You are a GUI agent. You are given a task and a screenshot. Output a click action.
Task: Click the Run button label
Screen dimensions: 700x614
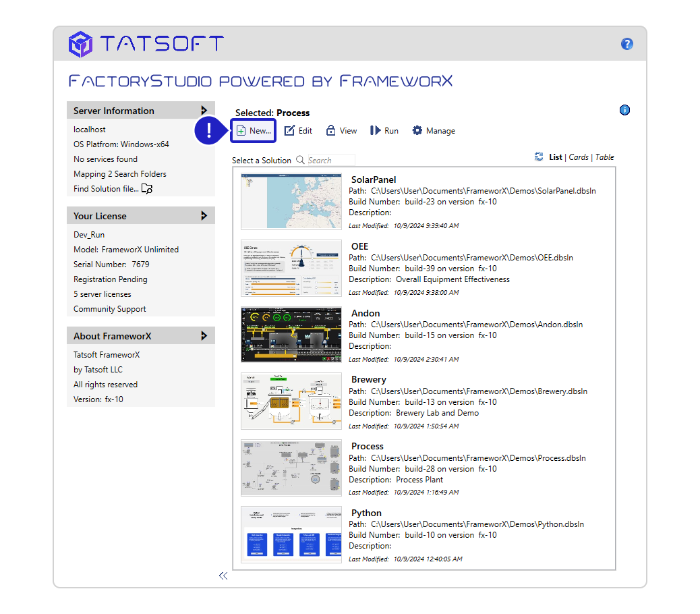pyautogui.click(x=391, y=131)
